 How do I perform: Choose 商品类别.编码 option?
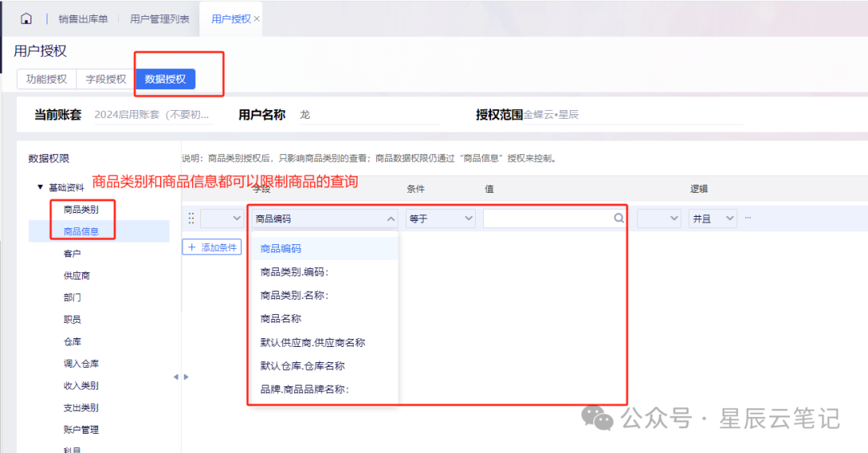pyautogui.click(x=325, y=272)
